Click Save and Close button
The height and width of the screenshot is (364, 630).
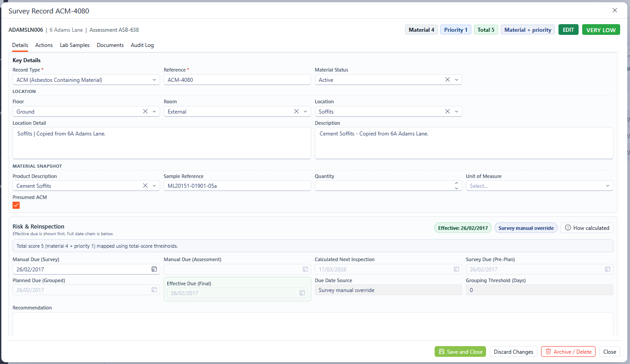[460, 351]
